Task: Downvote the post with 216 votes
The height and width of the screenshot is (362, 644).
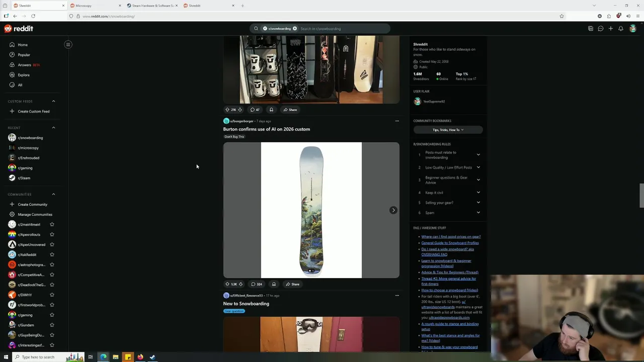Action: click(x=240, y=110)
